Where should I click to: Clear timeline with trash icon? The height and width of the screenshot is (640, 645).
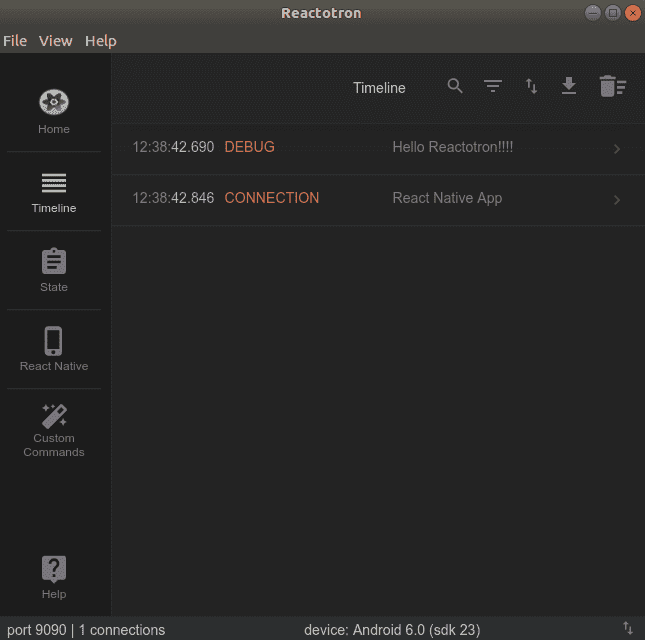click(x=611, y=87)
